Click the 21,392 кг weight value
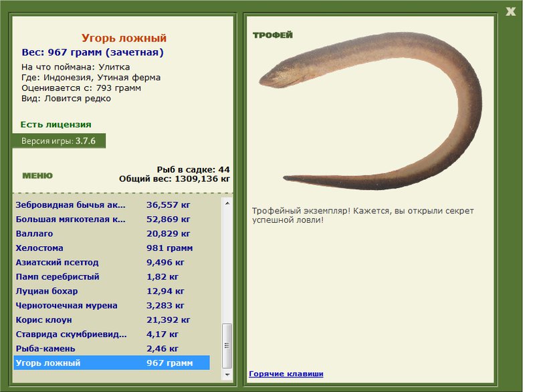Image resolution: width=535 pixels, height=392 pixels. [169, 320]
